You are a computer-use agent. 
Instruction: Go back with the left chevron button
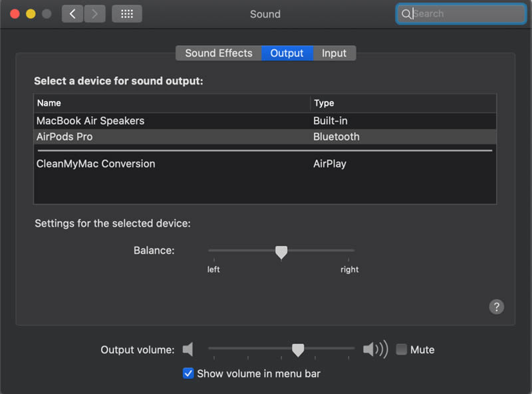(x=72, y=14)
